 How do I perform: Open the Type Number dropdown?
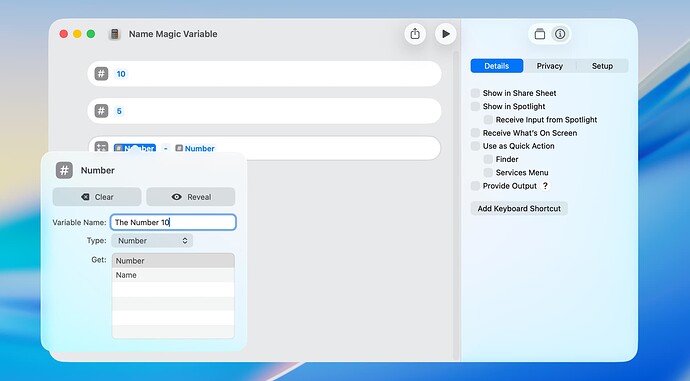(x=152, y=241)
